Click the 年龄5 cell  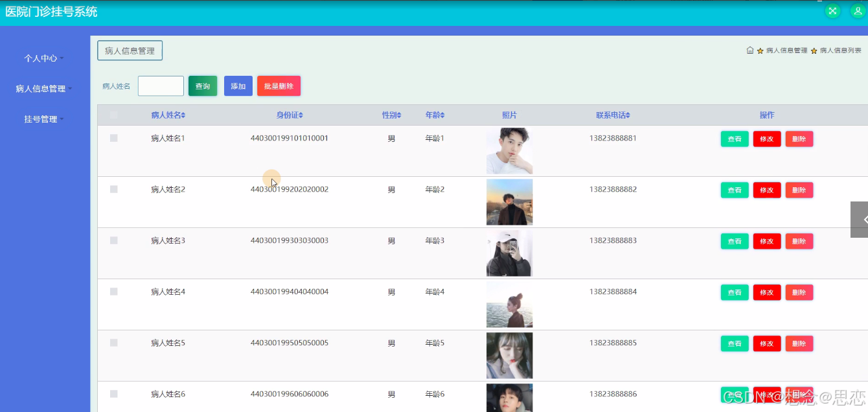(x=435, y=343)
